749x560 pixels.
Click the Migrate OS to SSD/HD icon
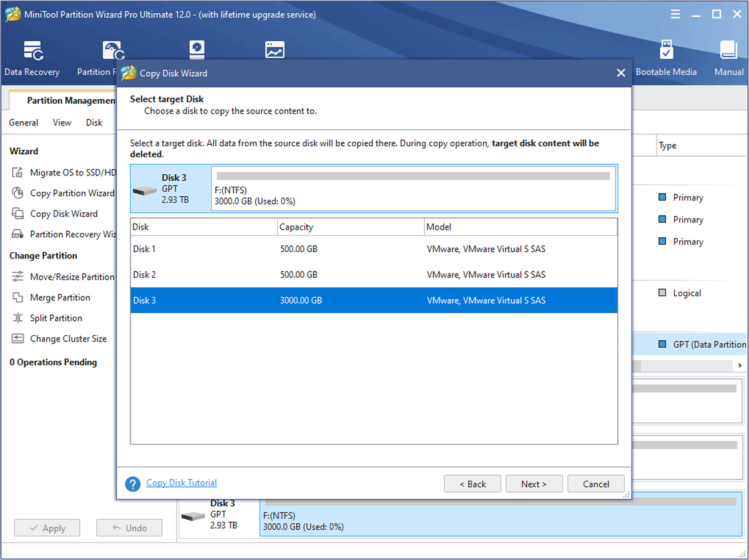tap(18, 172)
